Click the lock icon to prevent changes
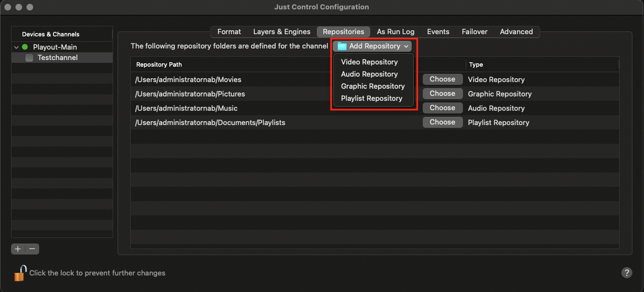The height and width of the screenshot is (292, 644). 20,273
